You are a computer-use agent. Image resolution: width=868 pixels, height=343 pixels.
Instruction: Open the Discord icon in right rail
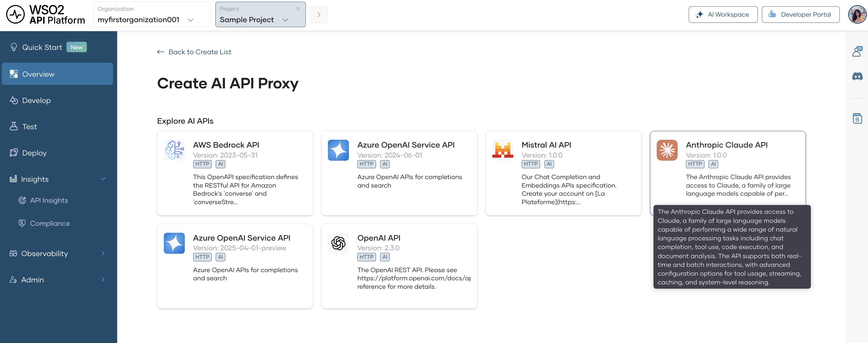coord(857,76)
